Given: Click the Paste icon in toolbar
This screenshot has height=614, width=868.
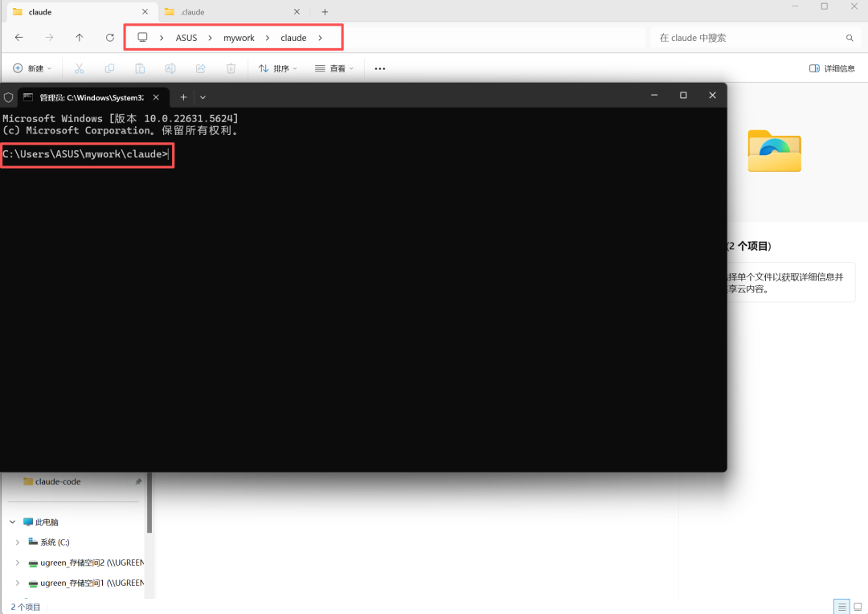Looking at the screenshot, I should [x=140, y=68].
